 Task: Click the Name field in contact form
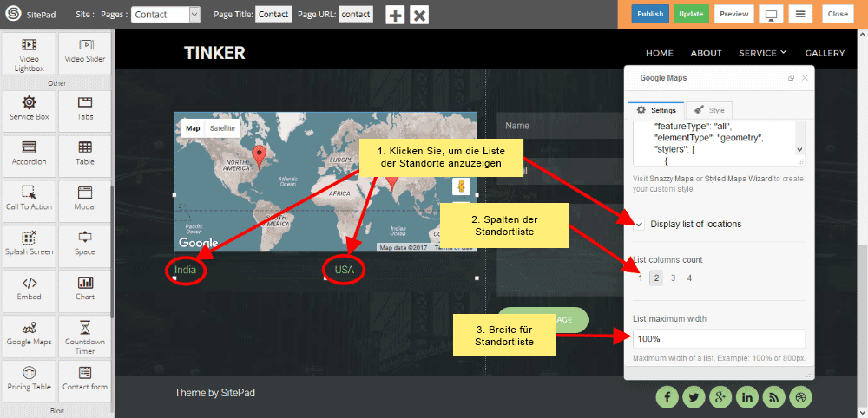560,126
